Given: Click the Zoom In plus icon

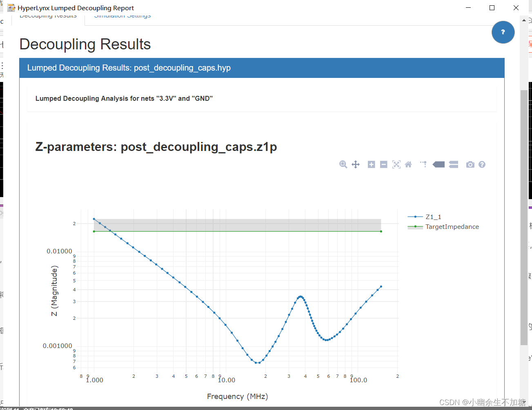Looking at the screenshot, I should 371,164.
